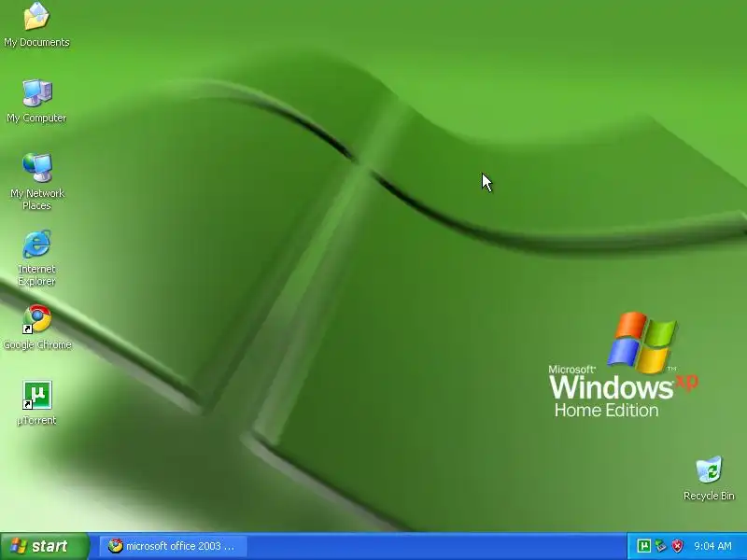
Task: Switch to the microsoft office 2003 taskbar window
Action: (174, 546)
